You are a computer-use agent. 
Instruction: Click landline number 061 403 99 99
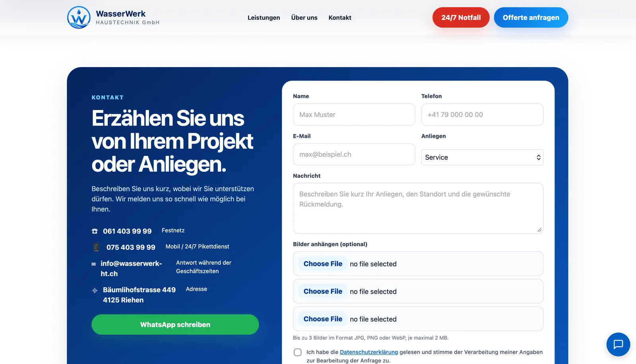(x=127, y=231)
